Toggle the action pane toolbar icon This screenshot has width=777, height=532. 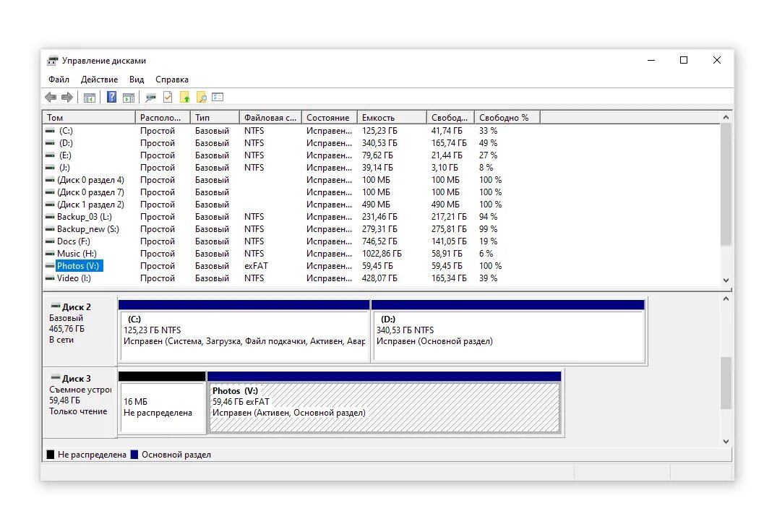[x=129, y=98]
